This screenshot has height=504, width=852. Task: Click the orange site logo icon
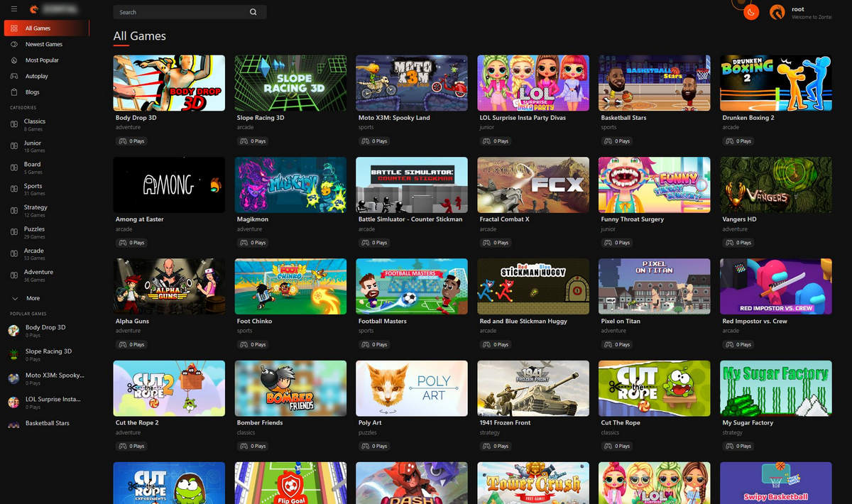(x=34, y=9)
